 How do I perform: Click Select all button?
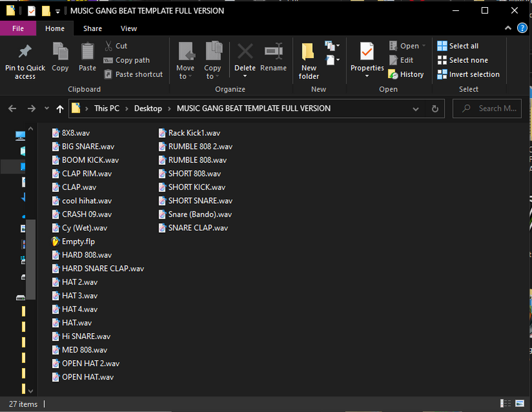458,46
